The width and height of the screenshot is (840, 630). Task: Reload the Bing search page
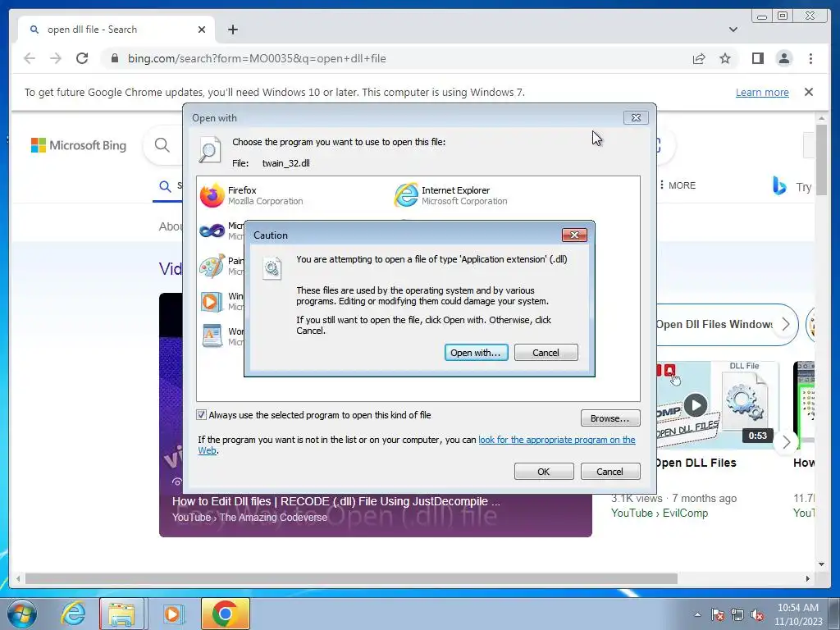point(82,58)
